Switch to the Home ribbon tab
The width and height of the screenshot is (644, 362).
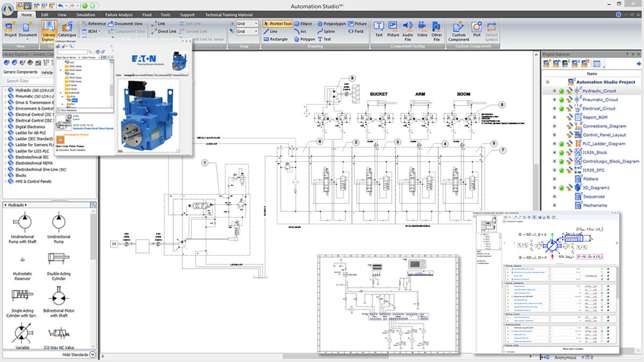click(26, 15)
